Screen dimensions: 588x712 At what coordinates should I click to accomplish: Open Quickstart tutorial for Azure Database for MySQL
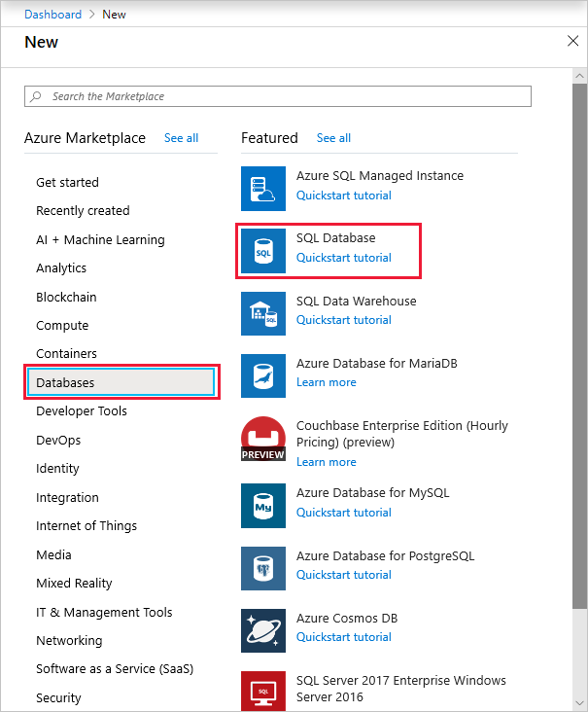(343, 513)
